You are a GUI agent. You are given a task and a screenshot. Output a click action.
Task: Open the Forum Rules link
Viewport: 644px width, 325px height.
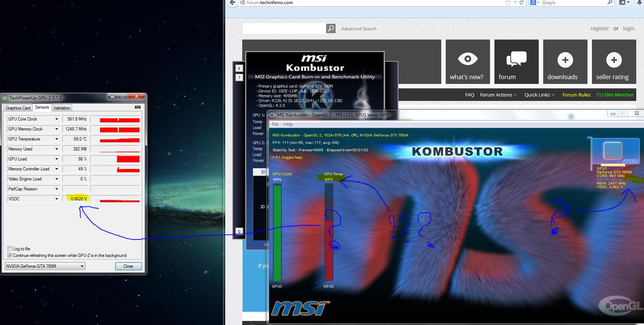click(576, 95)
